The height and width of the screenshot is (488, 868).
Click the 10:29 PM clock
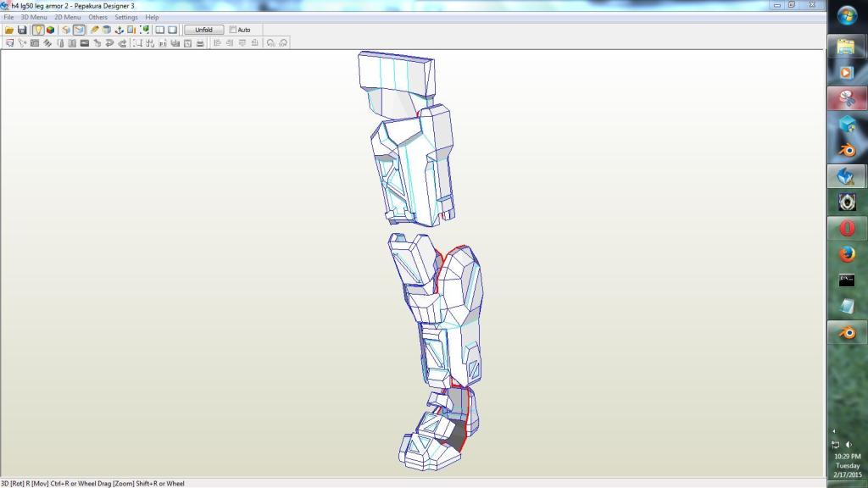click(x=848, y=457)
